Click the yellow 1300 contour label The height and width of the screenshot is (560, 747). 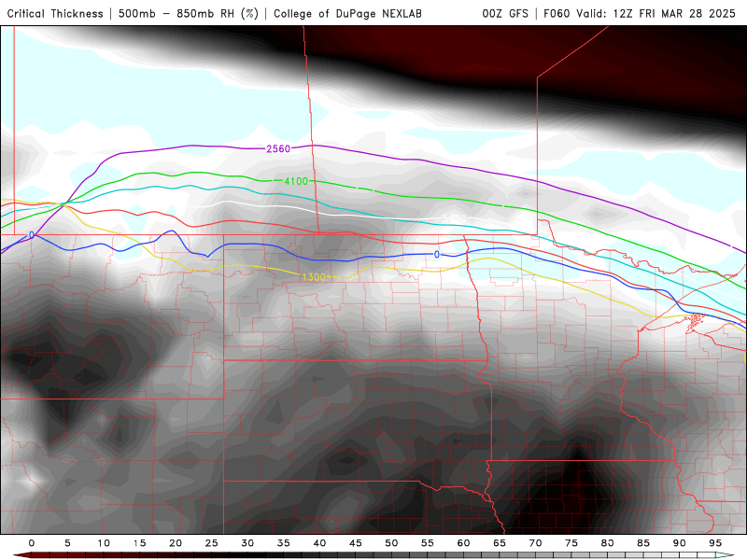(x=314, y=276)
